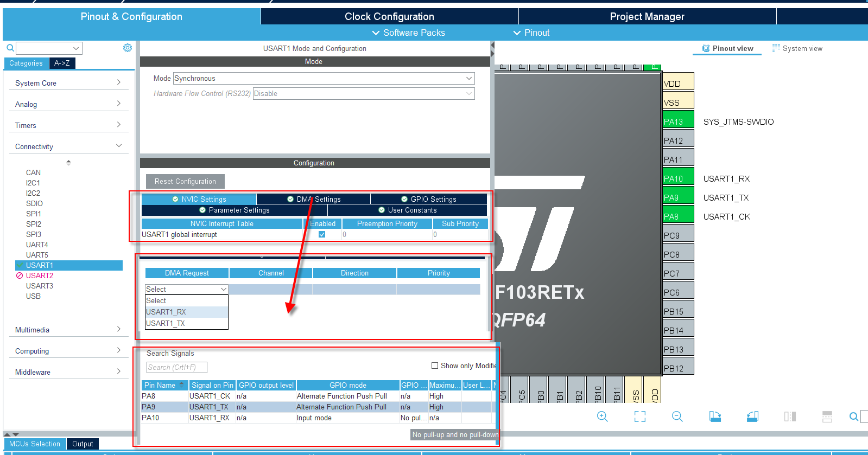
Task: Expand the Middleware category
Action: (68, 372)
